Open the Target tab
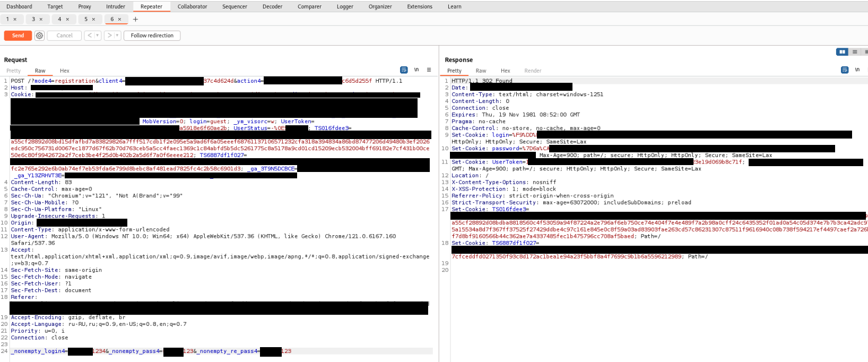 [x=55, y=6]
